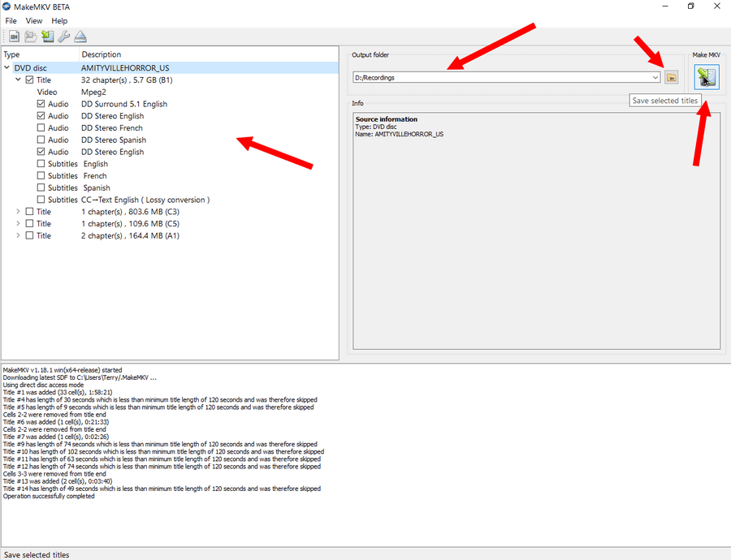Check the Title 164.4 MB (A1) checkbox
Viewport: 731px width, 560px height.
(29, 235)
